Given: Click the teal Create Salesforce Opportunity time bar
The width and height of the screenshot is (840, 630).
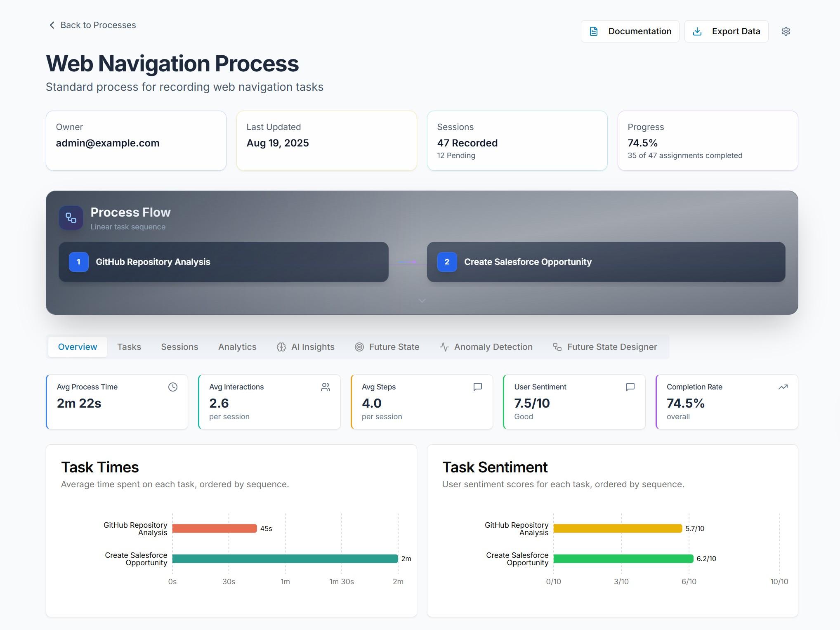Looking at the screenshot, I should pyautogui.click(x=285, y=559).
